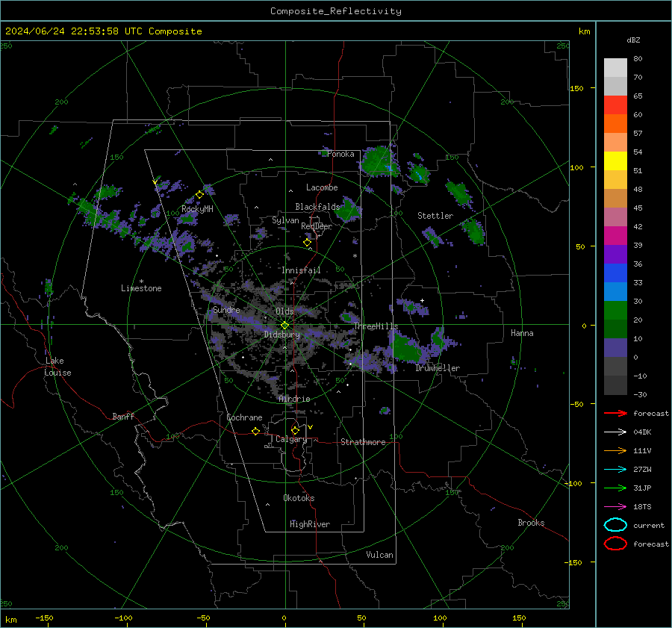Click the Blackfalds city label
The width and height of the screenshot is (672, 628).
coord(317,207)
